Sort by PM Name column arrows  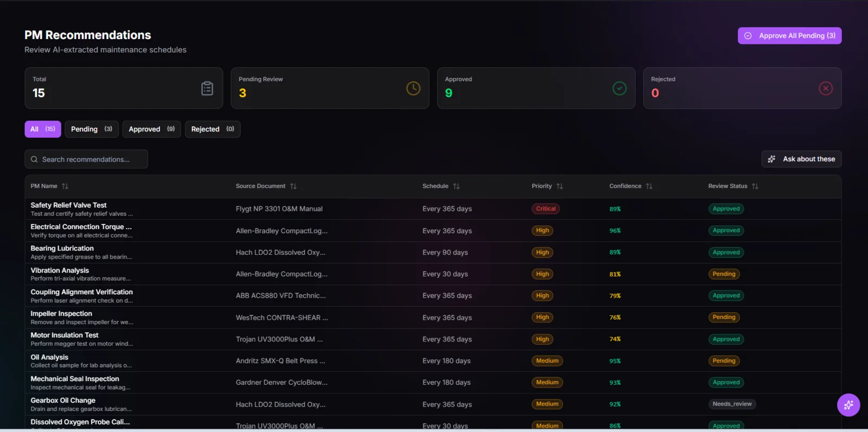click(x=65, y=186)
